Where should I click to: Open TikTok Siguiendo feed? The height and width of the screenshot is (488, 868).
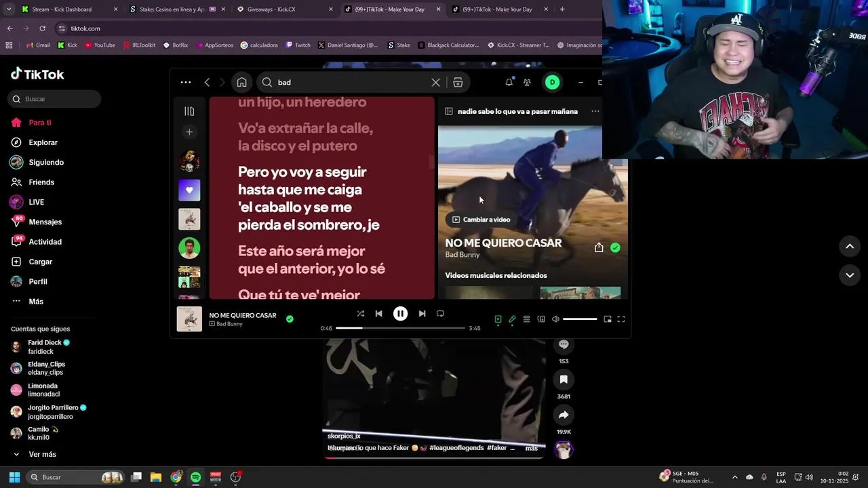(x=37, y=163)
